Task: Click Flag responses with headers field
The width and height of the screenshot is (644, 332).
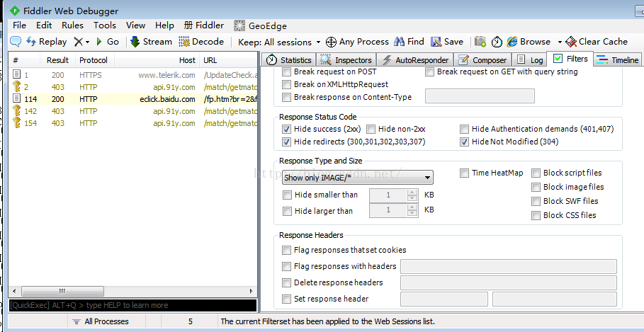Action: click(509, 266)
